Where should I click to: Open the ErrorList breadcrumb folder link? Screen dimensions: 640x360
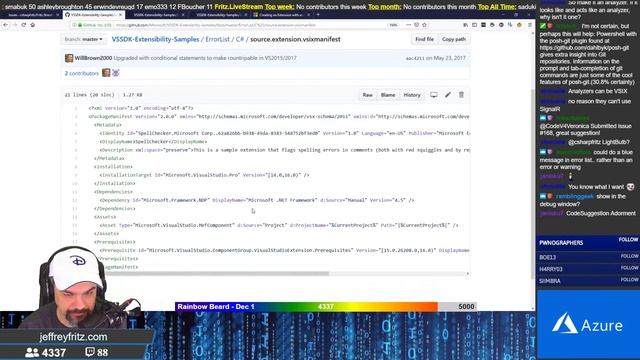pyautogui.click(x=218, y=39)
